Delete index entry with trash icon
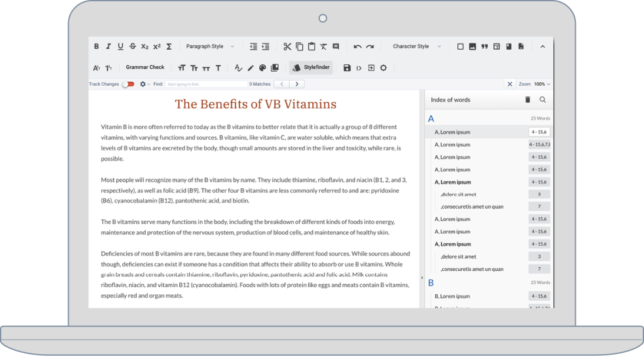The width and height of the screenshot is (644, 356). coord(527,100)
